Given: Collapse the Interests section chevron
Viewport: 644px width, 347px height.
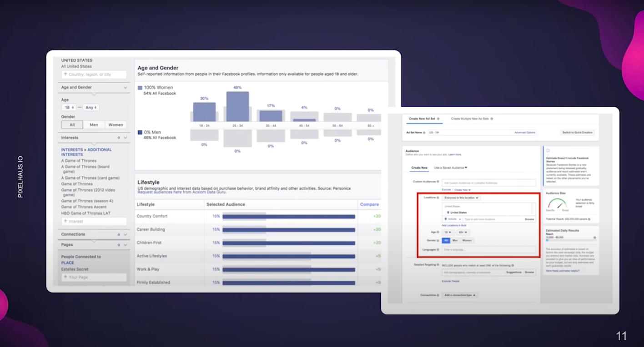Looking at the screenshot, I should point(125,138).
